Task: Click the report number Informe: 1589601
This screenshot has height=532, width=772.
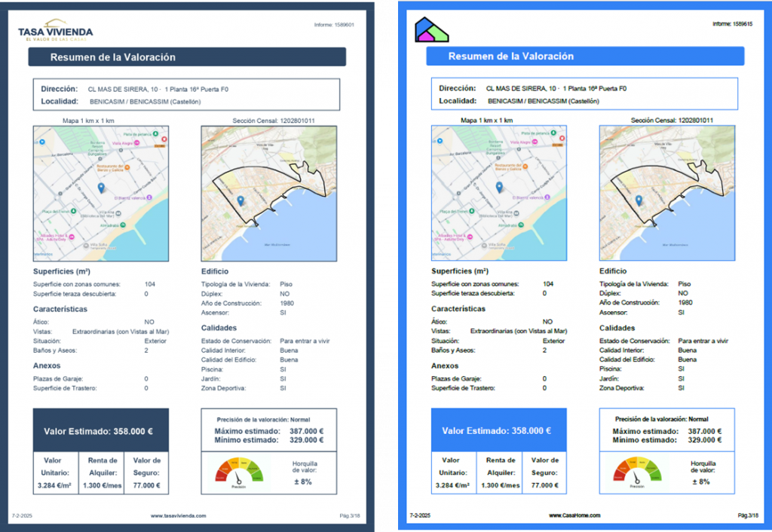Action: (334, 25)
